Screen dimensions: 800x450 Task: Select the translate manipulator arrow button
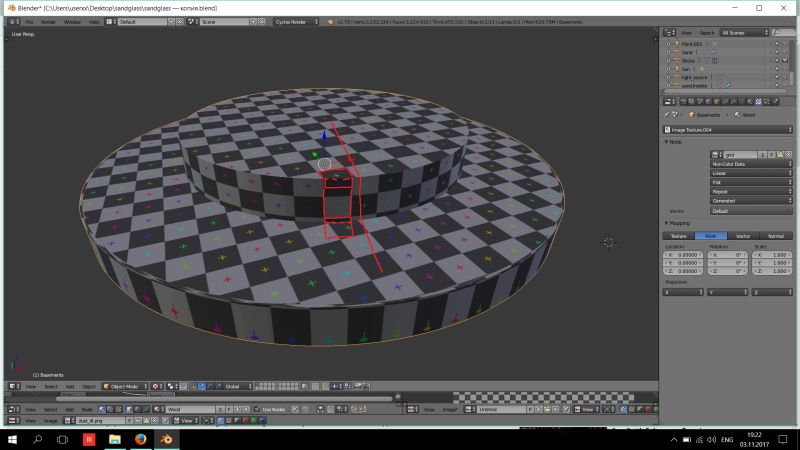(x=202, y=387)
